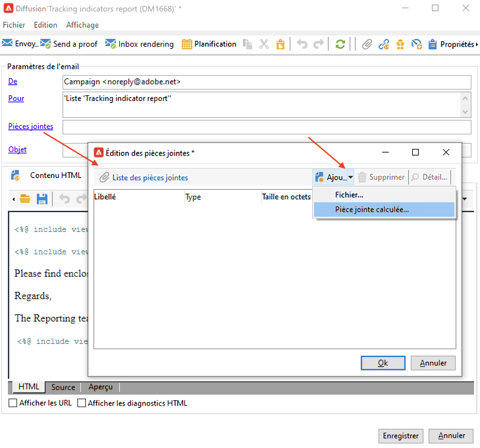
Task: Click the Objet subject link
Action: coord(17,149)
